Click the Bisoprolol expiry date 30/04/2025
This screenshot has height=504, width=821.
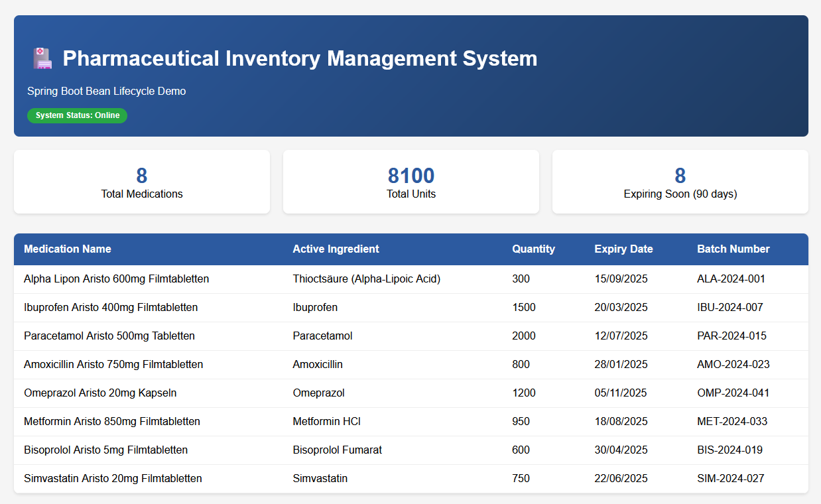pos(621,450)
